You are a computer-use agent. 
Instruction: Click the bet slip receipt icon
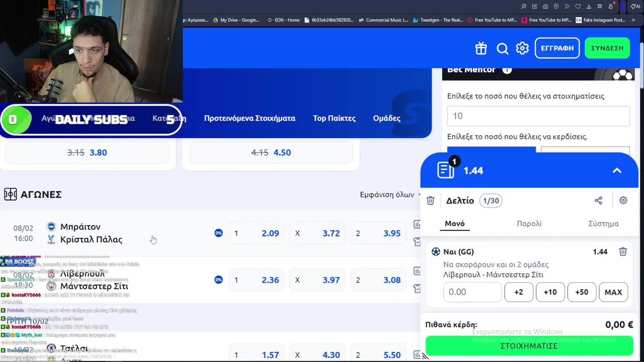pos(446,169)
